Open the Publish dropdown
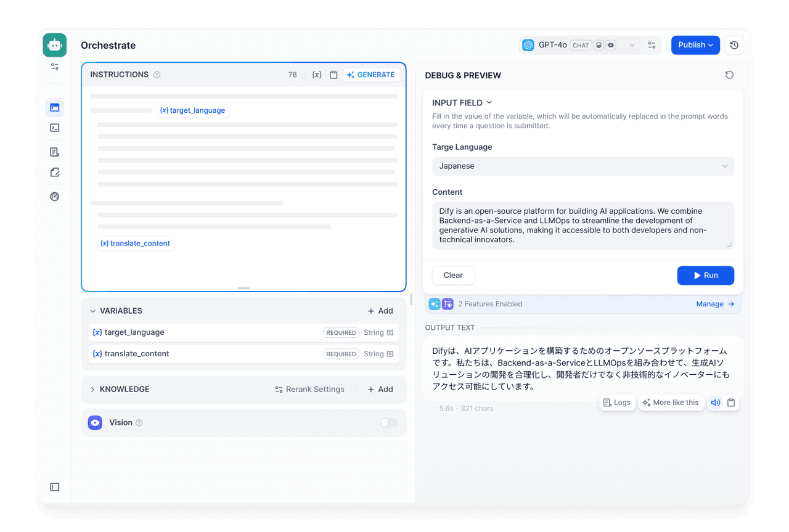This screenshot has width=789, height=532. coord(695,45)
